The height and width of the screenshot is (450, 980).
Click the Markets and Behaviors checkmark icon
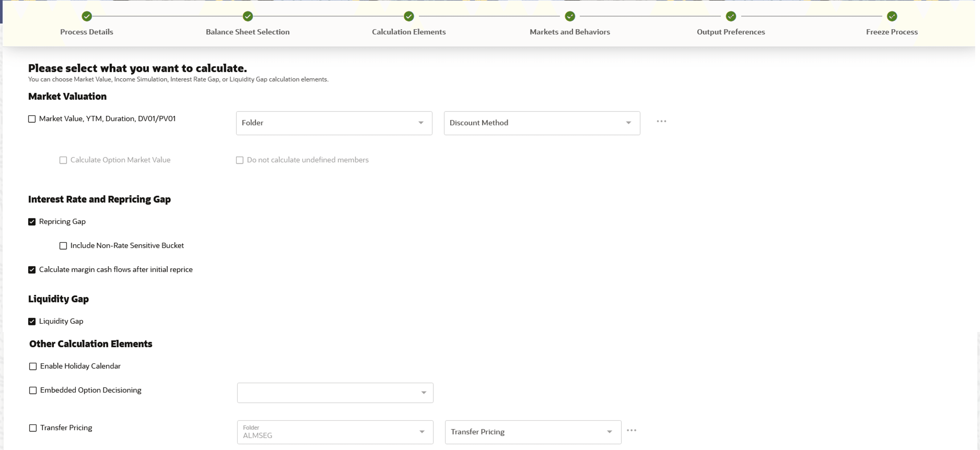pyautogui.click(x=570, y=16)
